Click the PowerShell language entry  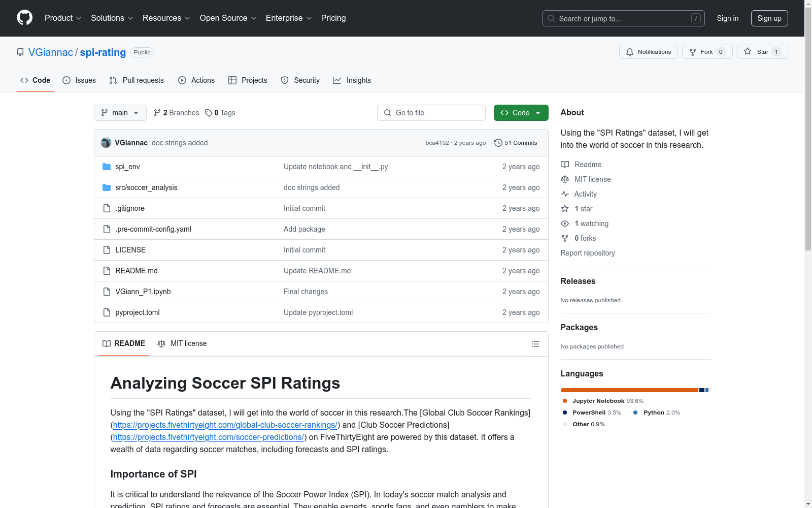(592, 412)
